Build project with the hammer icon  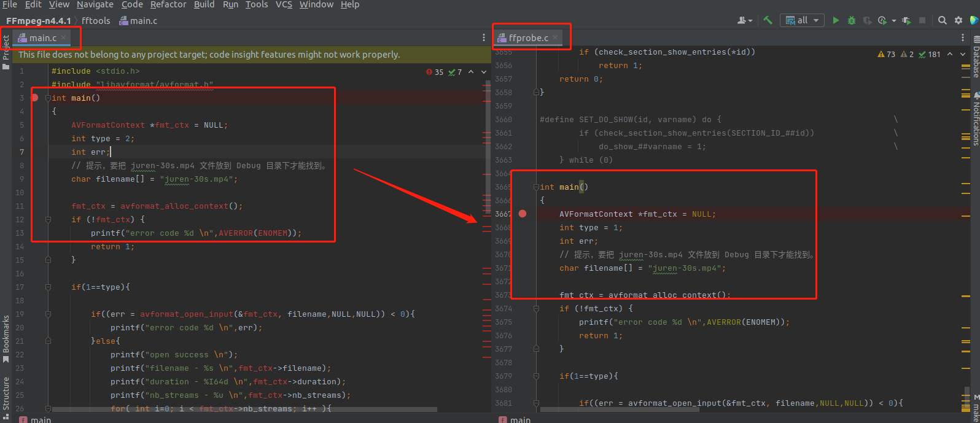pos(768,20)
